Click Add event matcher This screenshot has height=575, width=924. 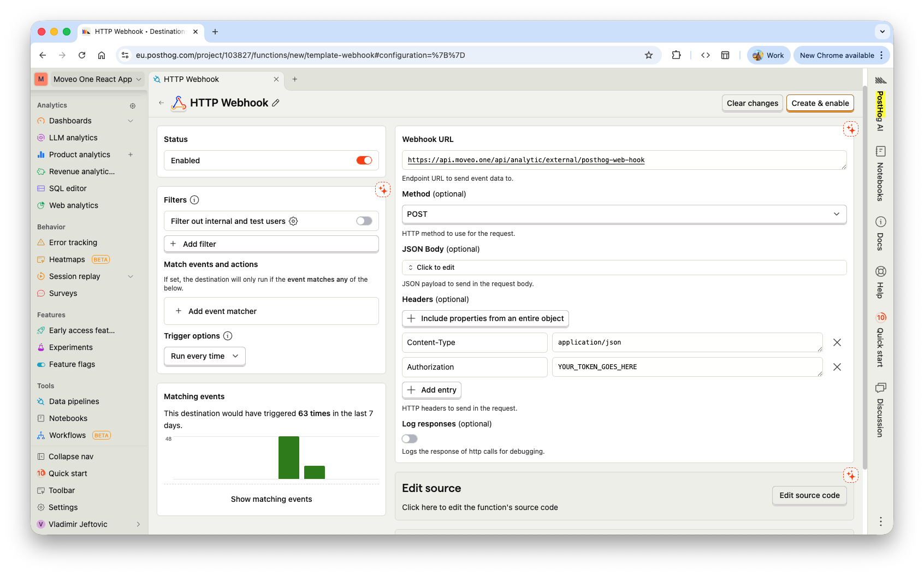(271, 311)
